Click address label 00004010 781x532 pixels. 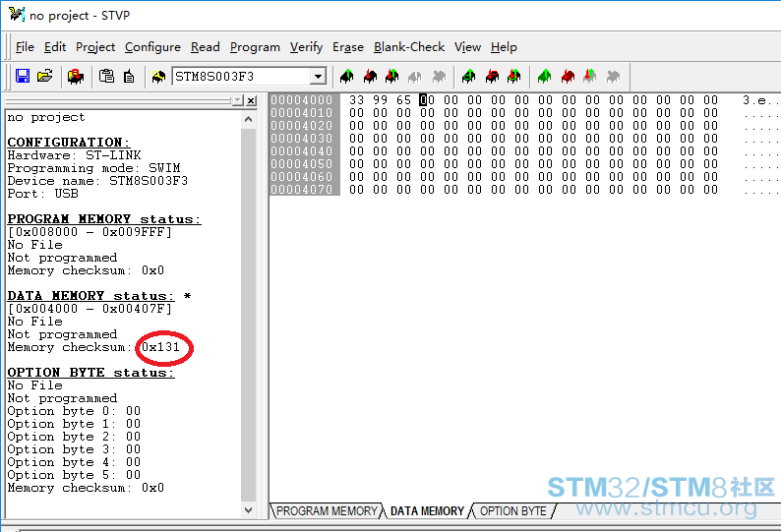click(302, 113)
